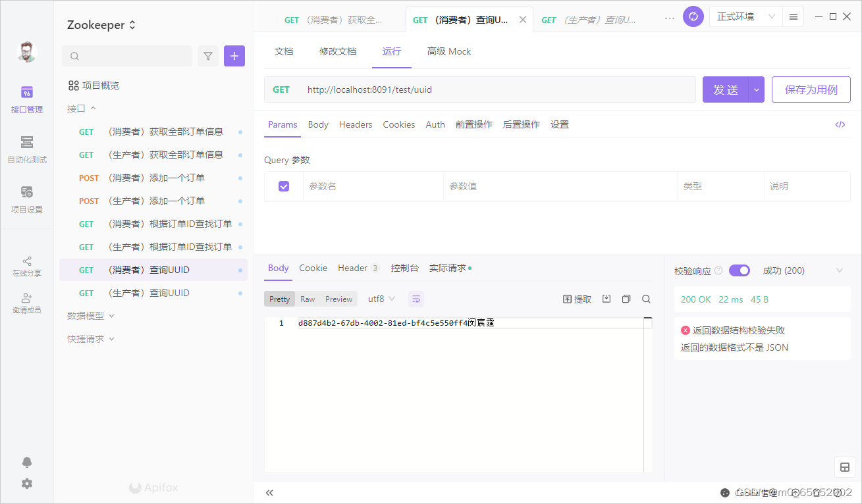This screenshot has width=862, height=504.
Task: Toggle the 校验响应 switch
Action: (x=740, y=270)
